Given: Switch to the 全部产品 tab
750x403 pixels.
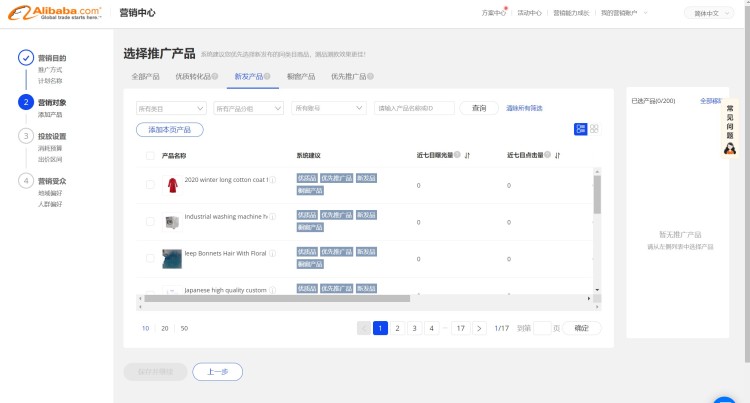Looking at the screenshot, I should coord(145,77).
